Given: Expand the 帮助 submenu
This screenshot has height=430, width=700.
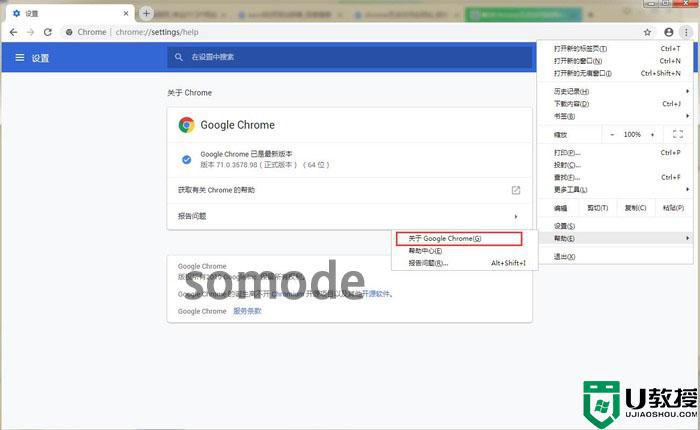Looking at the screenshot, I should coord(616,238).
